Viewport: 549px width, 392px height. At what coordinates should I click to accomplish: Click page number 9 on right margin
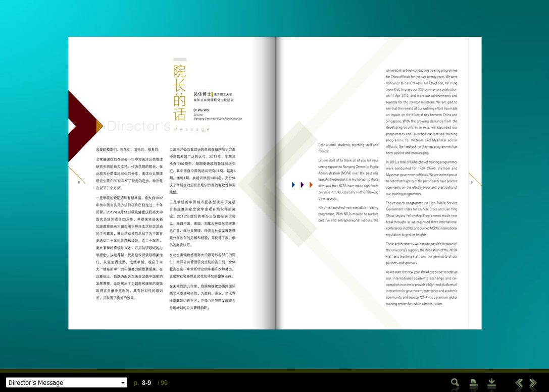[x=471, y=182]
